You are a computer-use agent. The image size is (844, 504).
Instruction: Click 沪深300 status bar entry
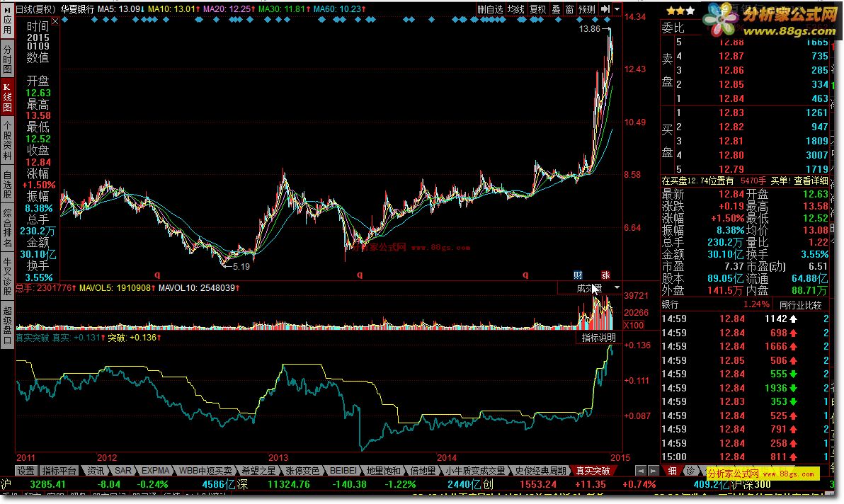point(751,485)
